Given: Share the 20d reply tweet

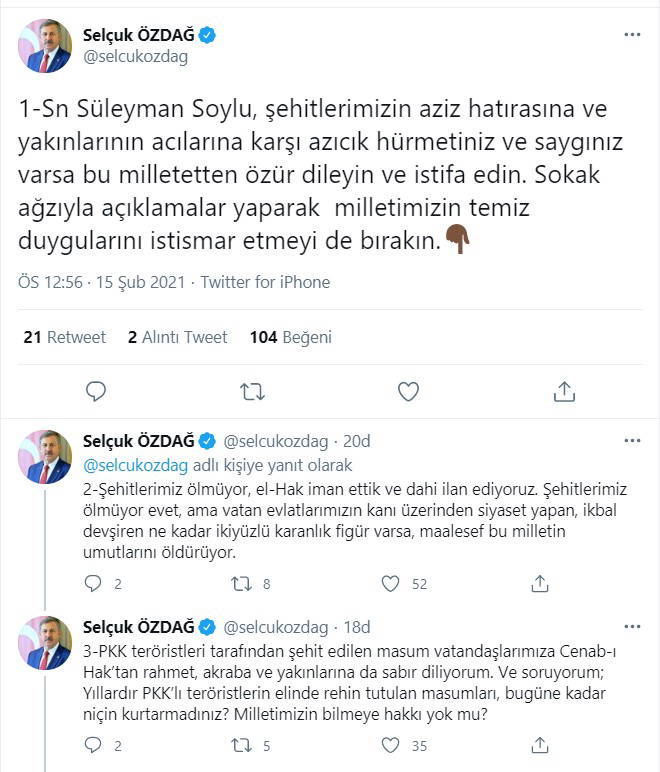Looking at the screenshot, I should 539,583.
